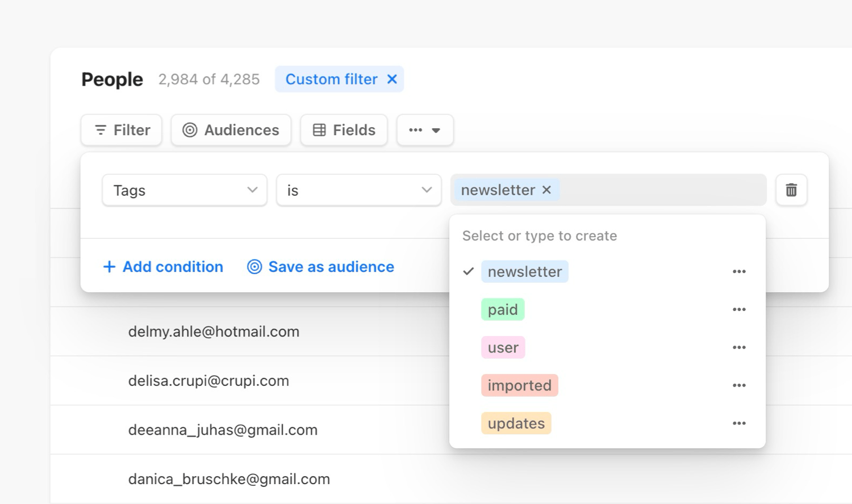Click Save as audience link

tap(321, 267)
